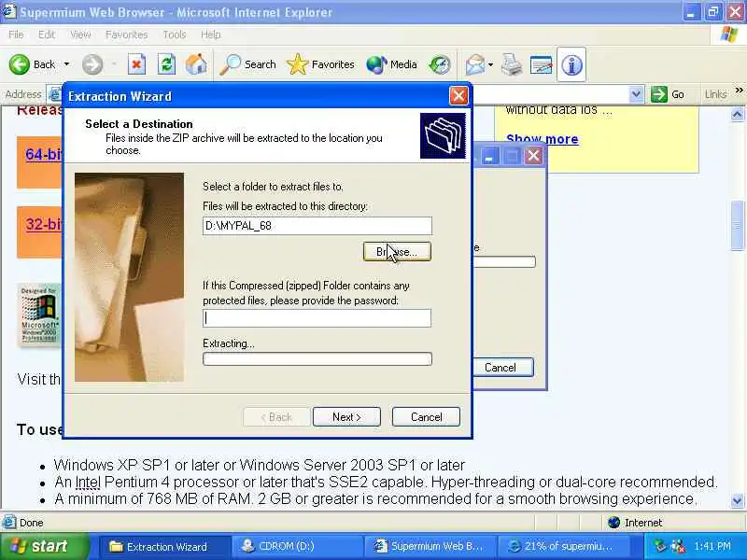Open the Edit menu
Screen dimensions: 747x560
46,35
